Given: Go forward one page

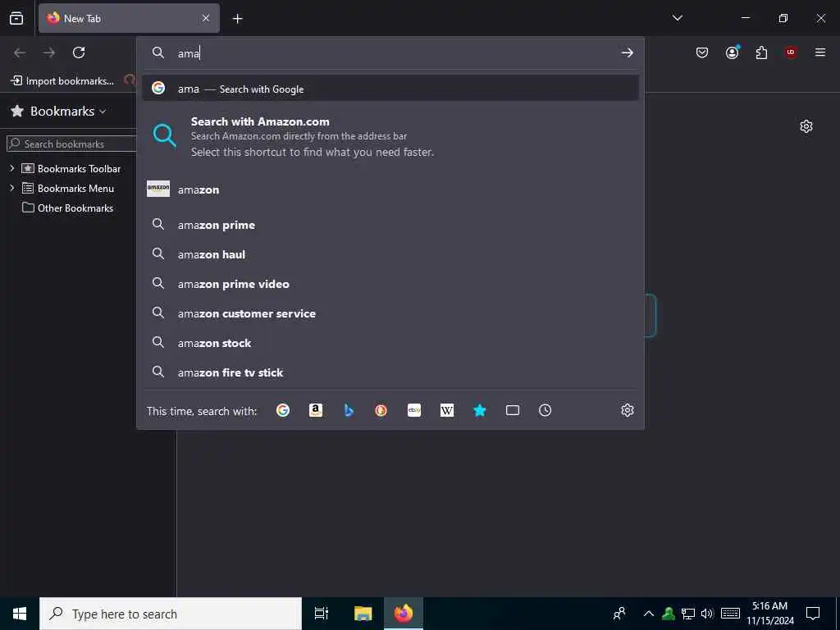Looking at the screenshot, I should [49, 52].
